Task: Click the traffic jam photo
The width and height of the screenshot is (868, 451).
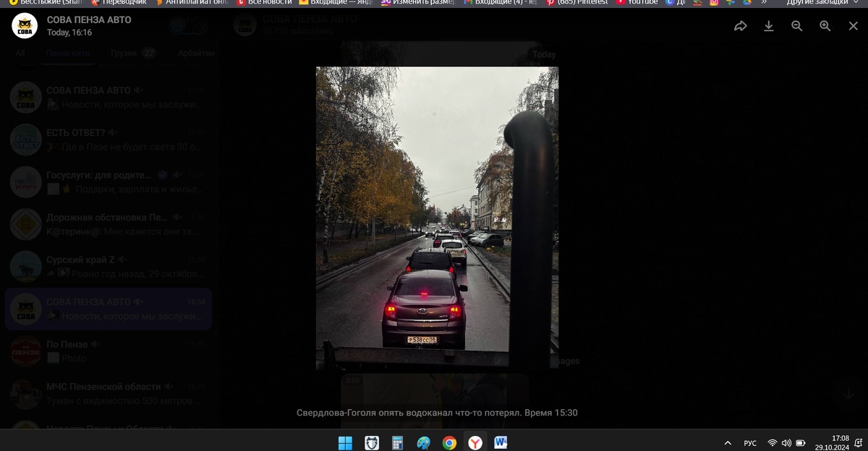Action: [437, 218]
